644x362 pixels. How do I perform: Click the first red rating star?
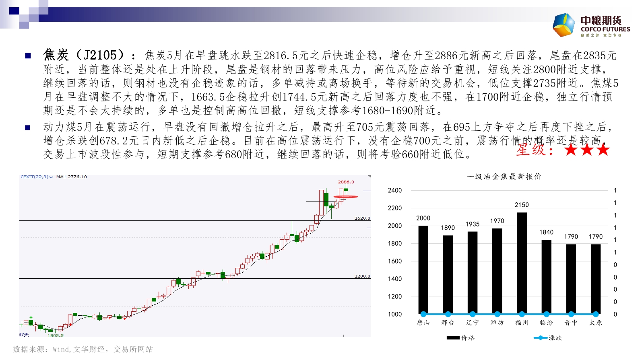tap(571, 150)
